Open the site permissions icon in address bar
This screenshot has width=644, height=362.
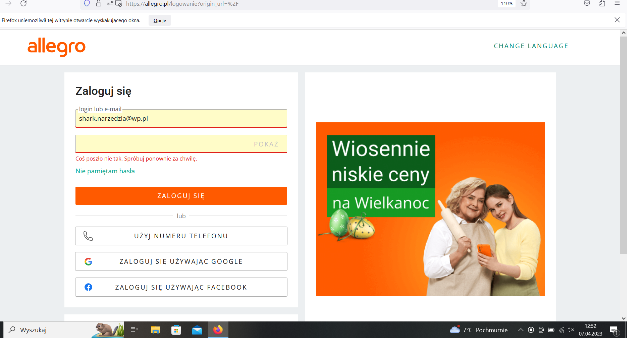pyautogui.click(x=110, y=4)
